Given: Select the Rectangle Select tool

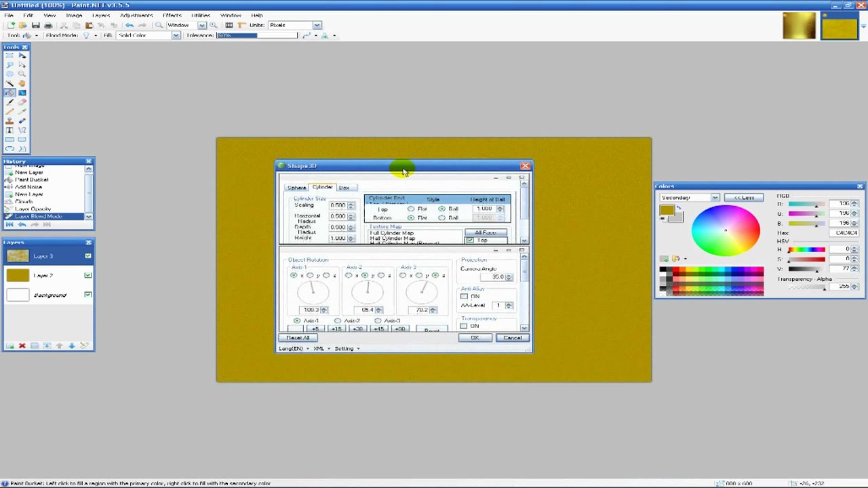Looking at the screenshot, I should 9,56.
